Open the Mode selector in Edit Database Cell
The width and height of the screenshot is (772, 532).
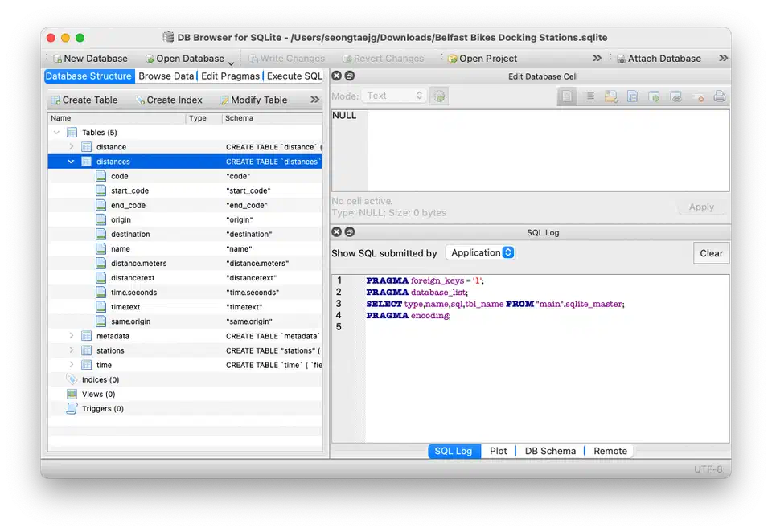coord(394,95)
